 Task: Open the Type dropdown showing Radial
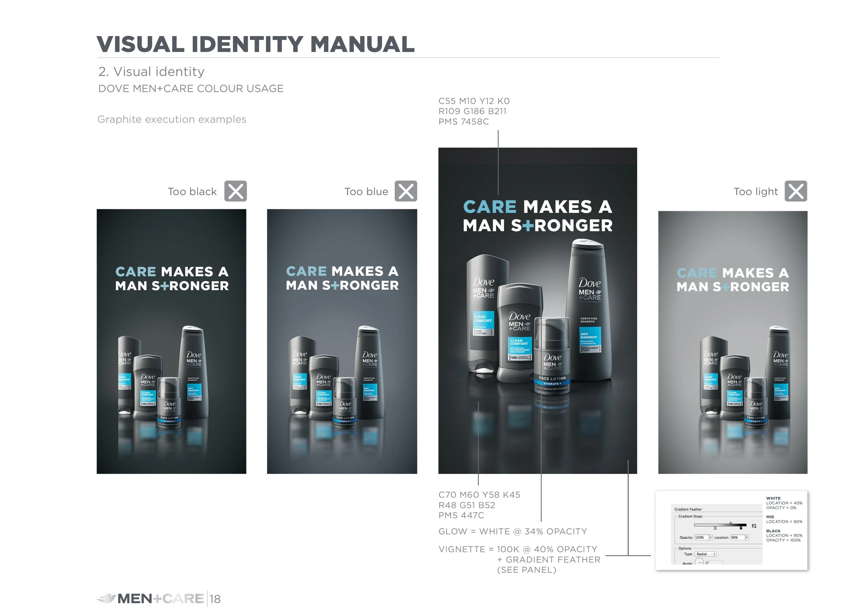tap(706, 554)
